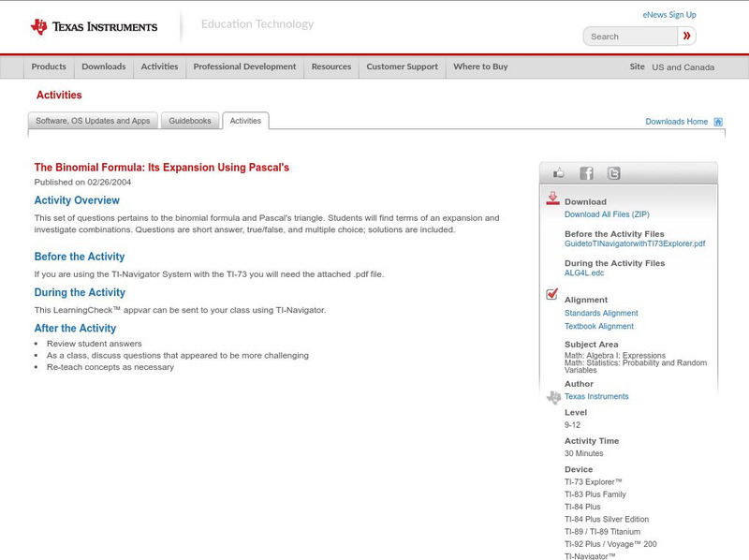749x560 pixels.
Task: Open the Products menu
Action: (x=49, y=66)
